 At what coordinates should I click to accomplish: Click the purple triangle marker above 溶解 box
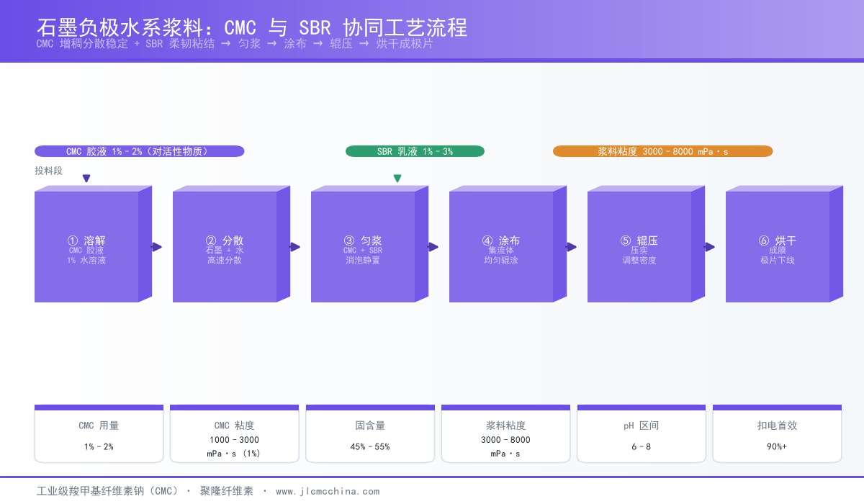tap(86, 179)
